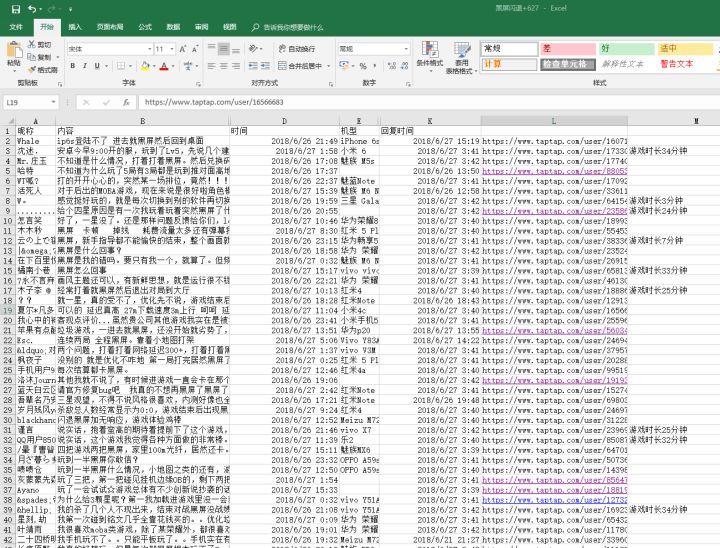Screen dimensions: 720x548
Task: Toggle center horizontal alignment
Action: (224, 66)
